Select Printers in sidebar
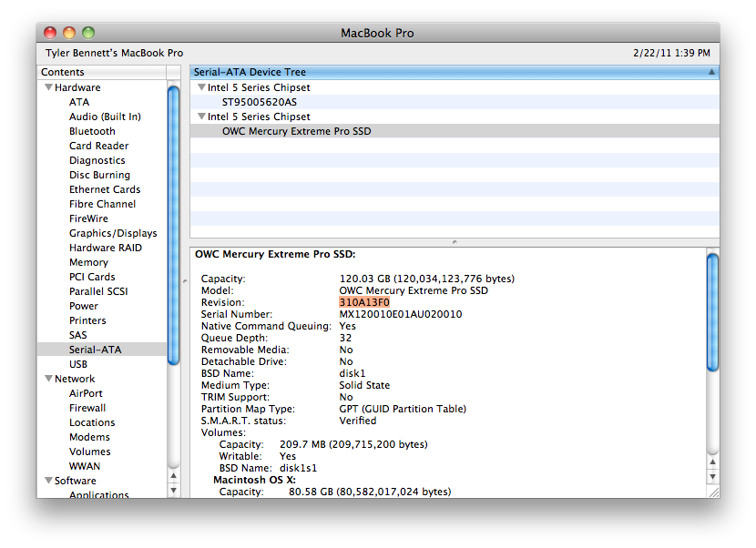 click(87, 320)
